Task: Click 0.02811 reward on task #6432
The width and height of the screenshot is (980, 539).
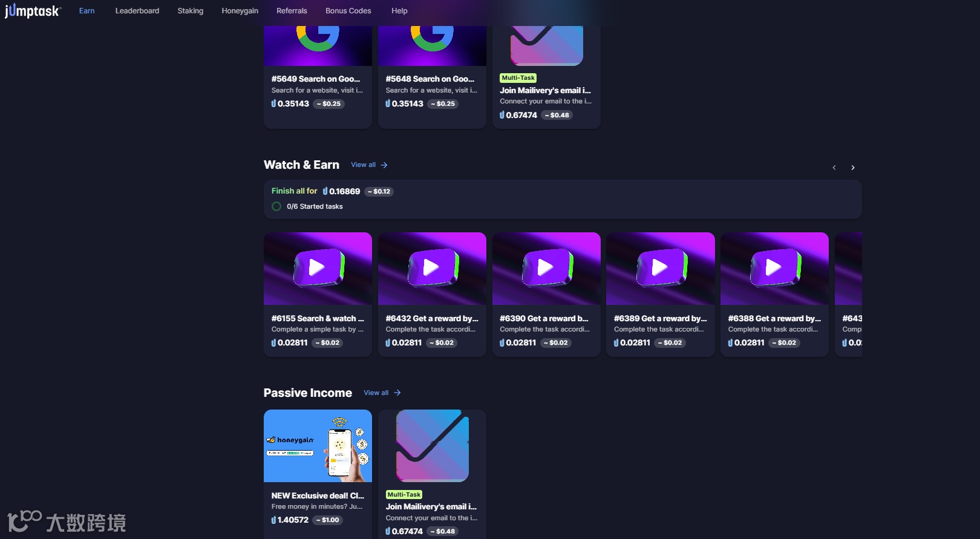Action: (x=407, y=342)
